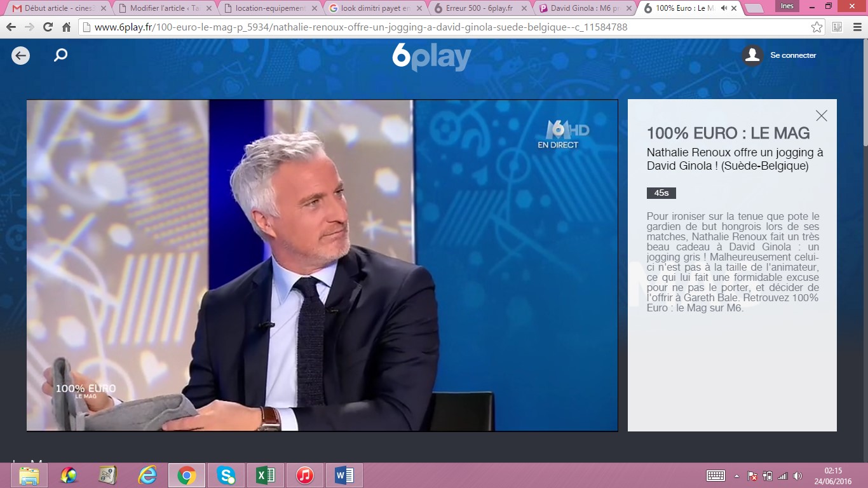
Task: Switch to the 'Début article' Gmail tab
Action: coord(57,8)
